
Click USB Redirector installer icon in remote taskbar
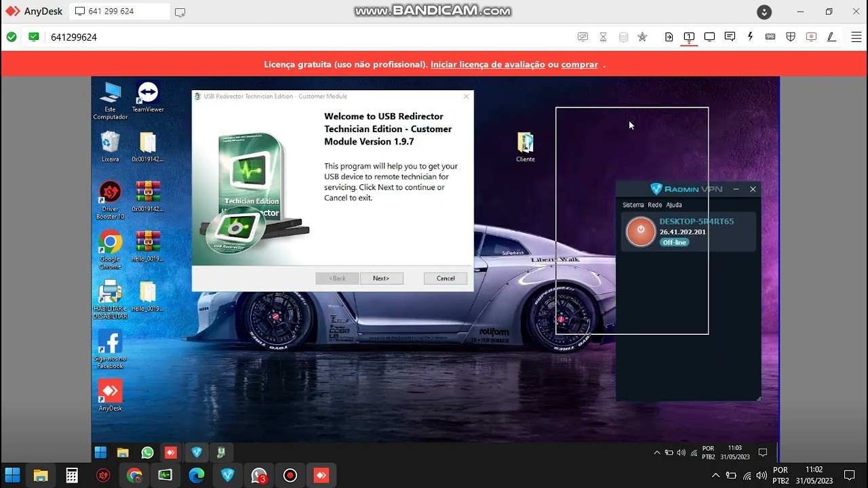[x=221, y=453]
